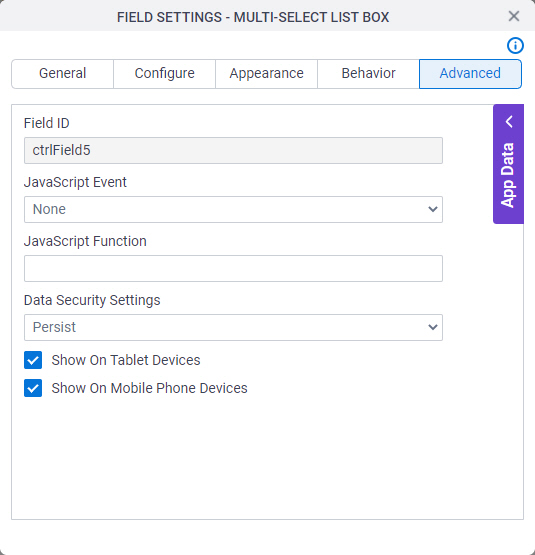Click the Field ID box ctrlField5
Viewport: 535px width, 555px height.
pos(233,150)
